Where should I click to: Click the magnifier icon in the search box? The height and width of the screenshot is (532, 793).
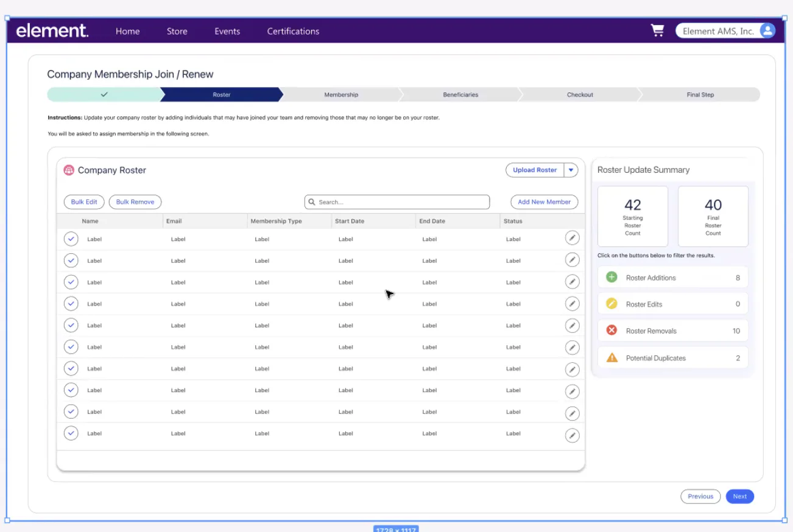(312, 202)
